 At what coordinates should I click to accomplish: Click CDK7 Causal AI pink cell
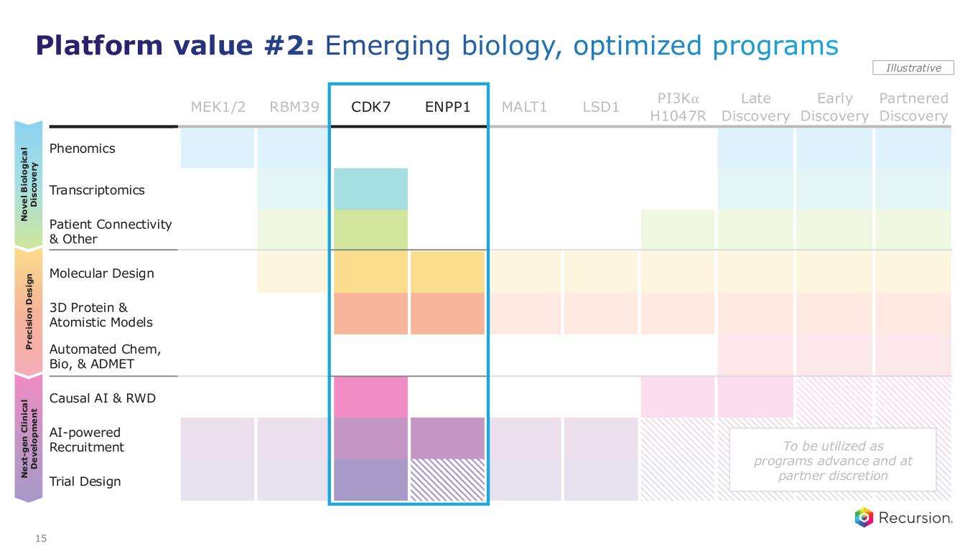tap(371, 397)
